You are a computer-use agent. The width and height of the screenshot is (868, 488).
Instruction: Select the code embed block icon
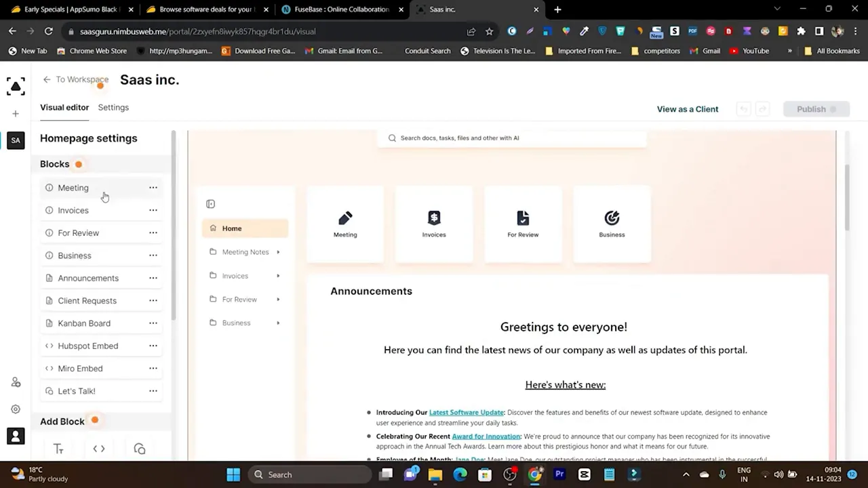[x=98, y=448]
